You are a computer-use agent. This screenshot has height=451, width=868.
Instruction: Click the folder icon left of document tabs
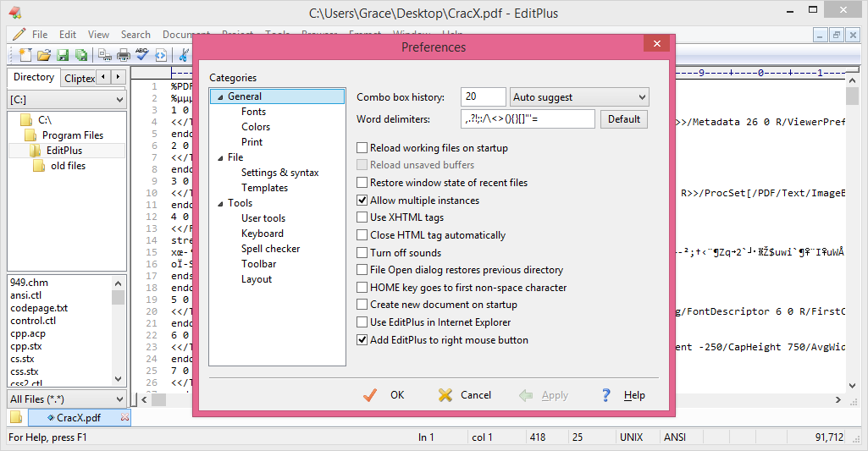pos(16,417)
